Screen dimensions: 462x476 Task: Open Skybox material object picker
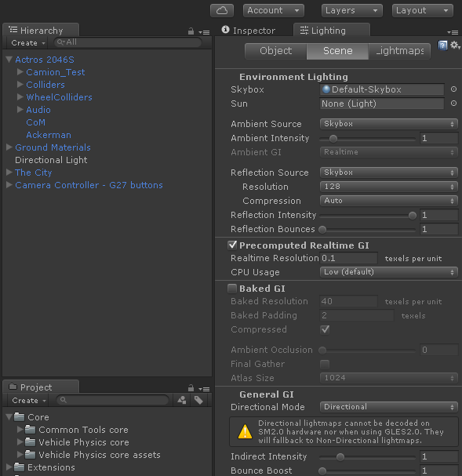pos(453,89)
